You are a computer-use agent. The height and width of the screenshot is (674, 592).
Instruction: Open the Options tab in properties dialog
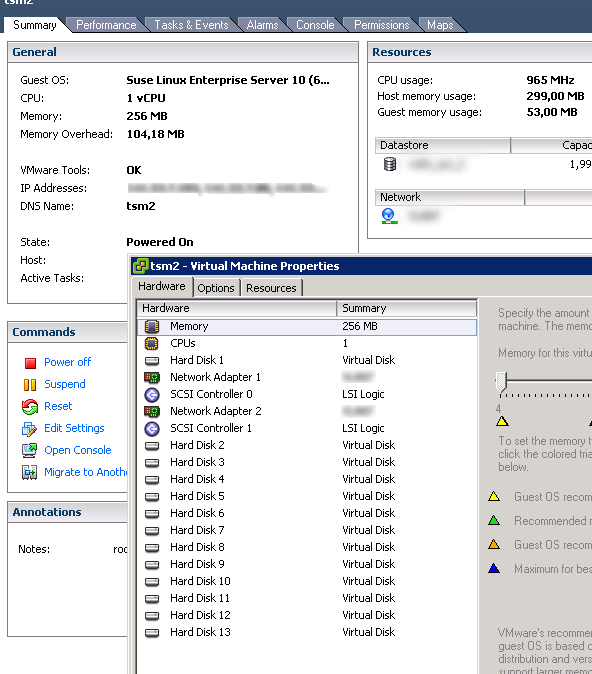tap(216, 288)
